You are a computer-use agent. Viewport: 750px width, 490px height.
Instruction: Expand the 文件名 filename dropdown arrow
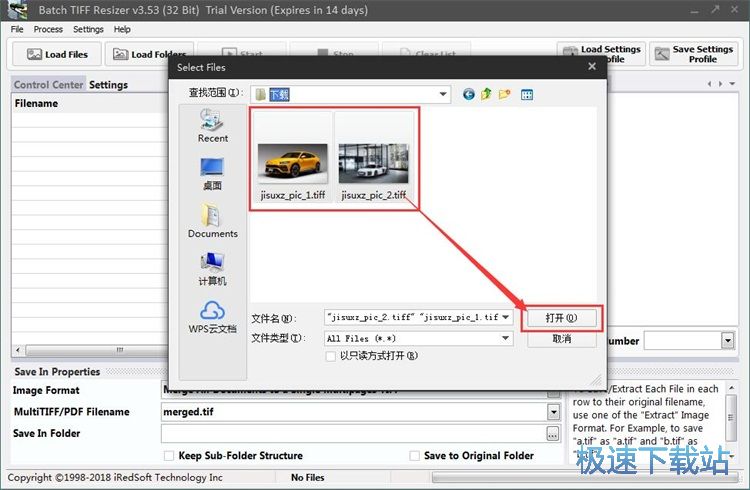[x=506, y=317]
